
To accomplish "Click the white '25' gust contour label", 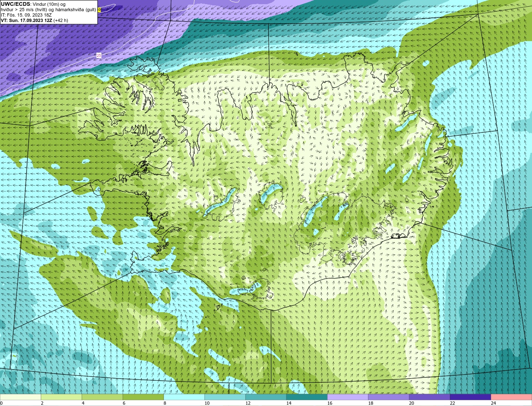I will click(99, 55).
